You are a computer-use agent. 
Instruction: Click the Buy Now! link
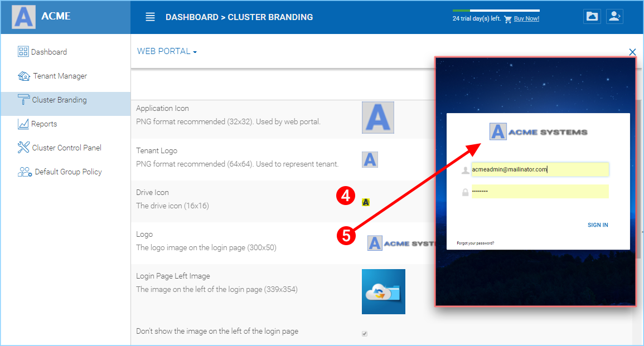(x=526, y=18)
